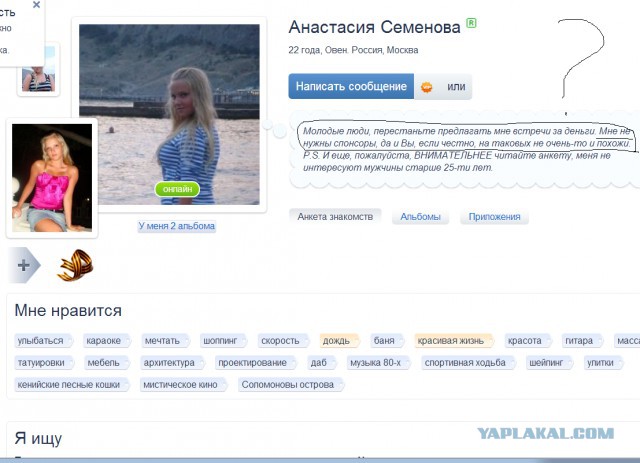Select the 'музыка 80-х' interest tag
The image size is (640, 463).
click(378, 363)
